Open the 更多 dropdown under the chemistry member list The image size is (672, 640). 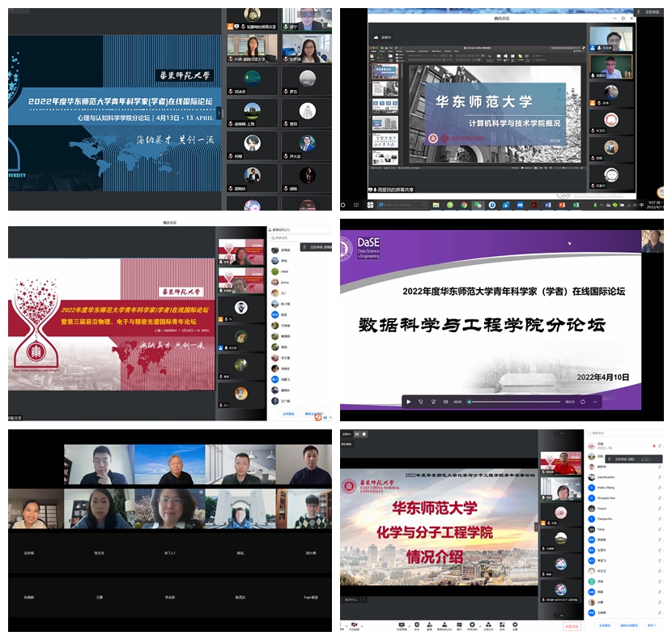click(x=652, y=625)
